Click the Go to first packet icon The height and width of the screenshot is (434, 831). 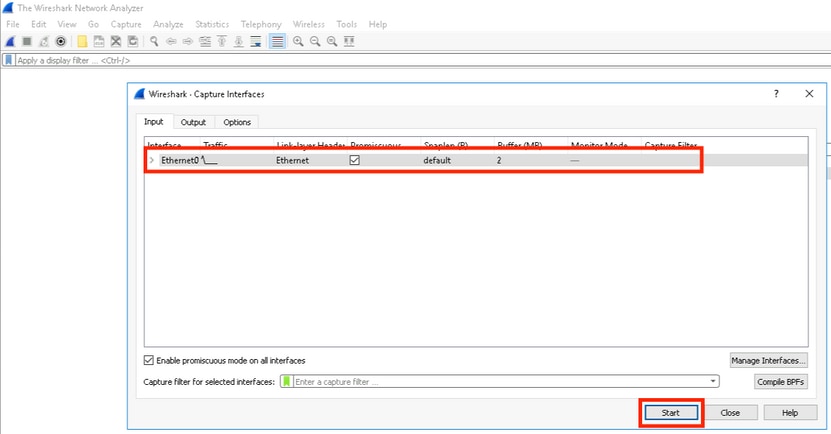222,41
